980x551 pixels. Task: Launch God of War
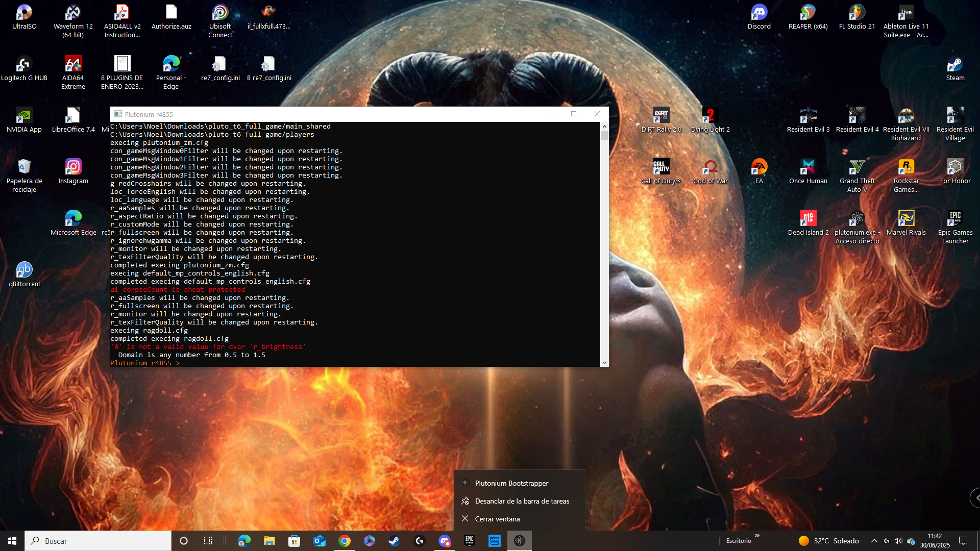click(710, 172)
